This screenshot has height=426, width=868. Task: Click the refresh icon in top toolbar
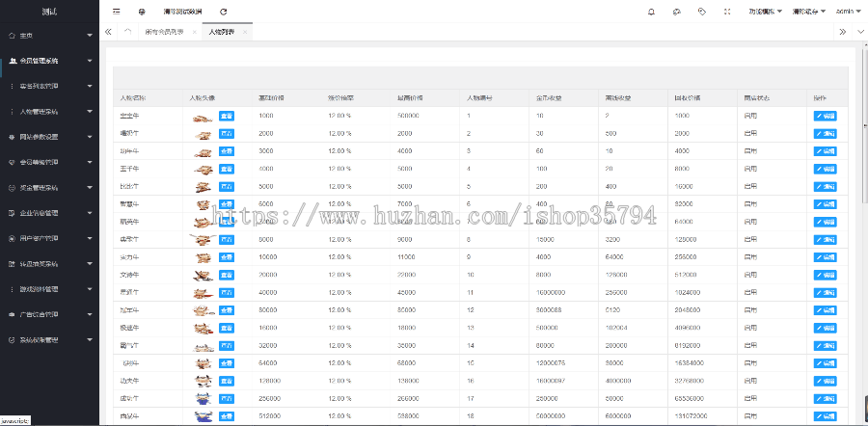[x=224, y=12]
